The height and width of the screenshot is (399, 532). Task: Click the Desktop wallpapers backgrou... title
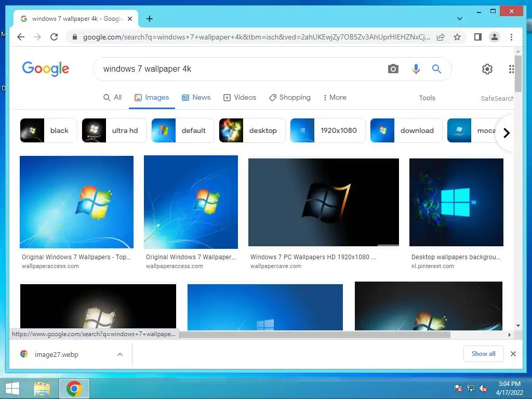tap(456, 257)
